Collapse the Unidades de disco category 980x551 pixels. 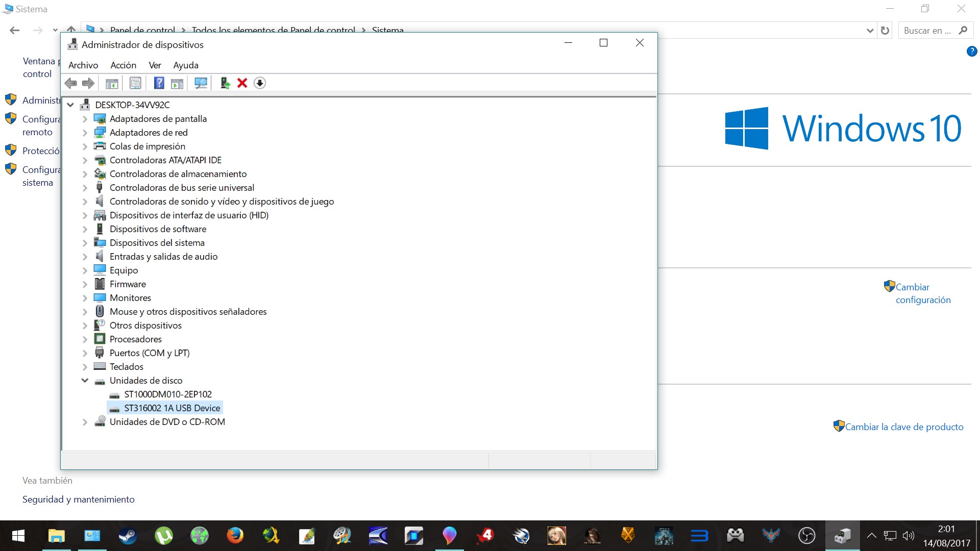pos(85,381)
